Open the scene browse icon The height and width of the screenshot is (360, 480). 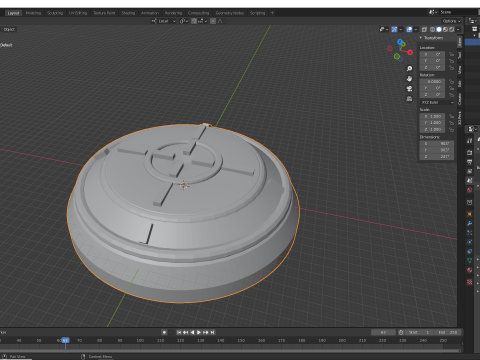click(x=432, y=12)
